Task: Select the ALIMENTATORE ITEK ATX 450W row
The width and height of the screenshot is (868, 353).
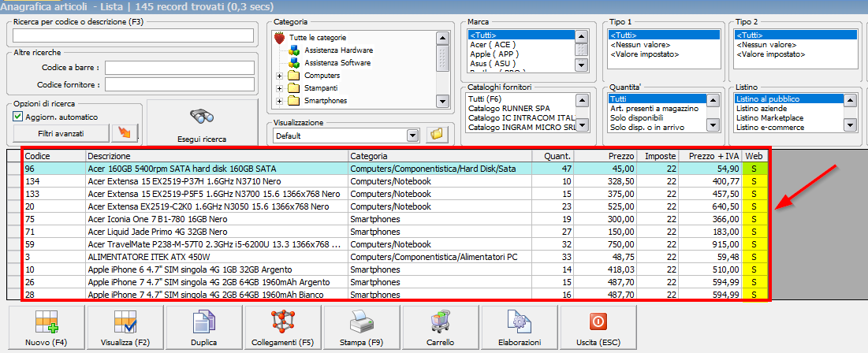Action: point(396,257)
